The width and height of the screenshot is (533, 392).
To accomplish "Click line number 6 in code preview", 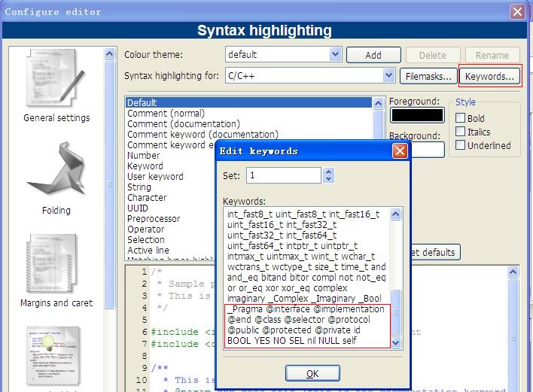I will point(145,332).
